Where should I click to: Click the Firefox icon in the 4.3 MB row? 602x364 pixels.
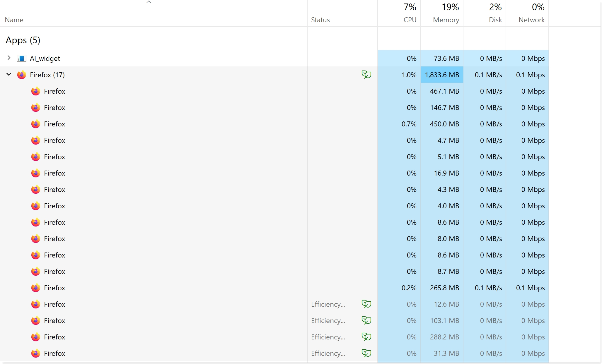(36, 189)
